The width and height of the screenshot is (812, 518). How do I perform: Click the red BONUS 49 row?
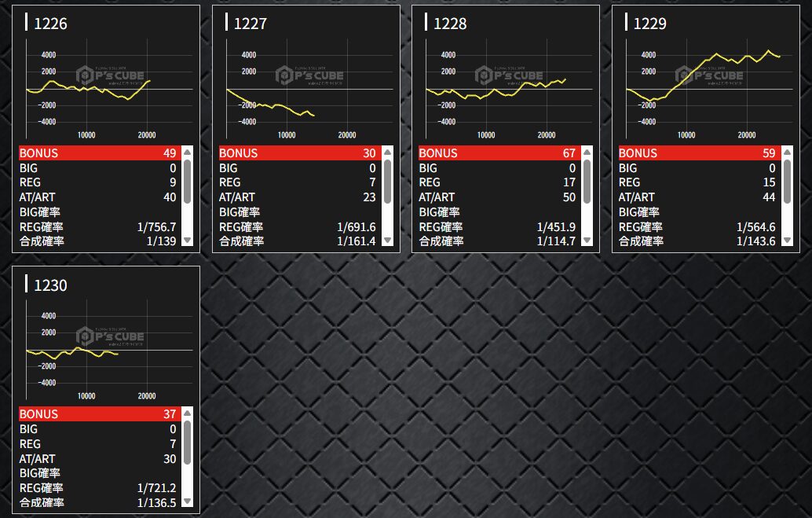(100, 153)
